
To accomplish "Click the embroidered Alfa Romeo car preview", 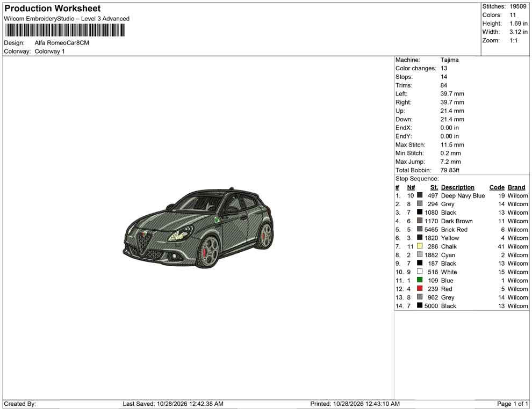I will [x=198, y=228].
